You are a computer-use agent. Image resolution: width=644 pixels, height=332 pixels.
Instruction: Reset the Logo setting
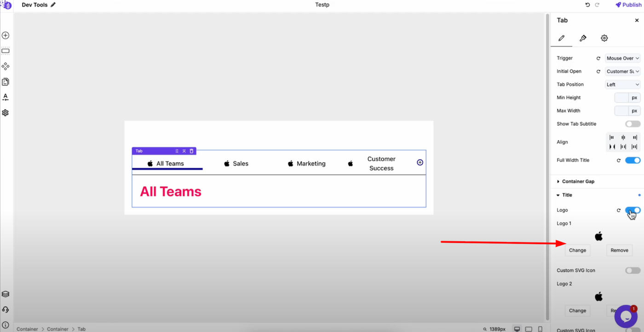click(619, 210)
